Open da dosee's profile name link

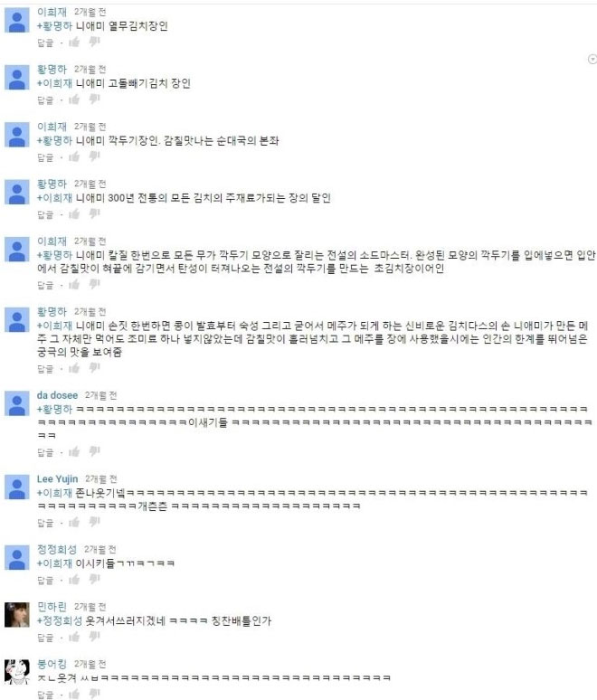click(57, 395)
